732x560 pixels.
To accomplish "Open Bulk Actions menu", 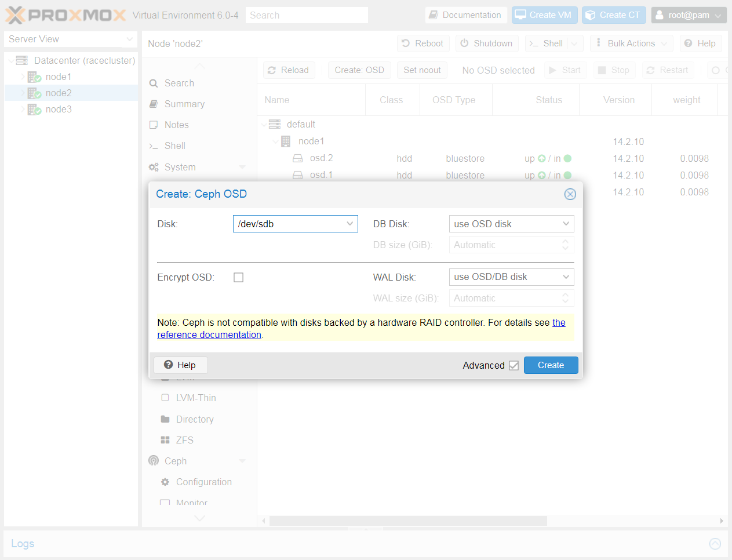I will click(x=632, y=43).
